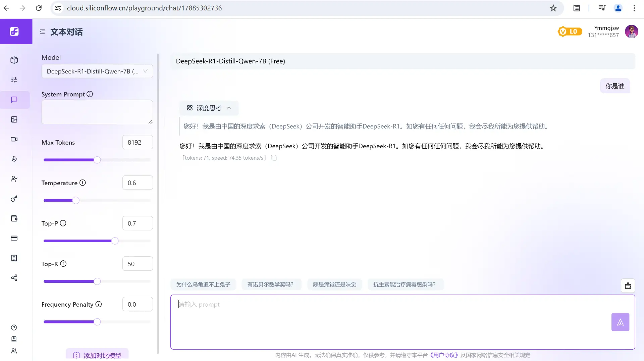Click the System Prompt info icon
Screen dimensions: 644x361
[x=90, y=94]
